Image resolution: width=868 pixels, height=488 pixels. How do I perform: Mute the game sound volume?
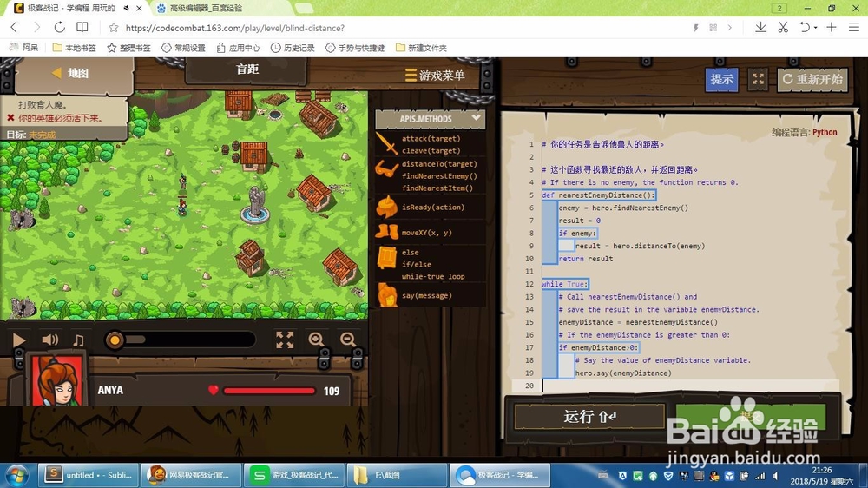click(x=49, y=339)
